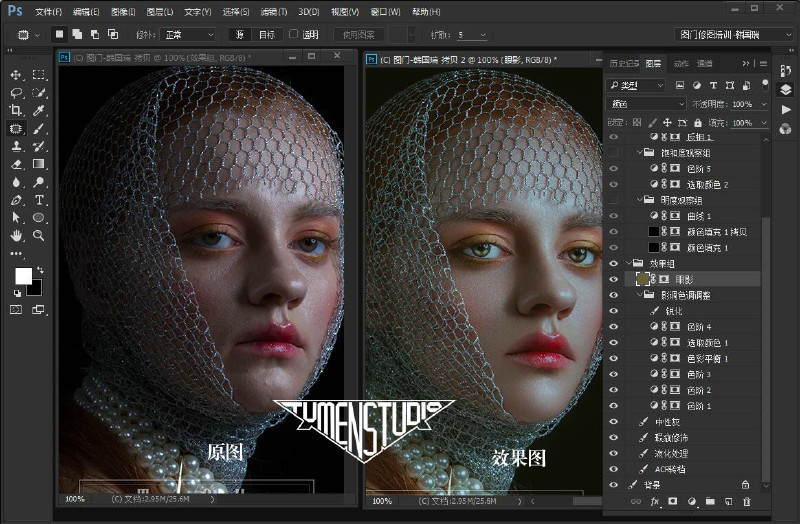Open the 扩散 value dropdown
800x524 pixels.
(483, 35)
